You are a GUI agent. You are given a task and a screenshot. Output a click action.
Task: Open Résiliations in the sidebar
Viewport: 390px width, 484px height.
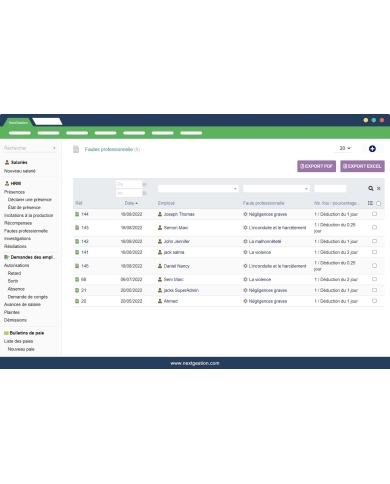[x=15, y=246]
